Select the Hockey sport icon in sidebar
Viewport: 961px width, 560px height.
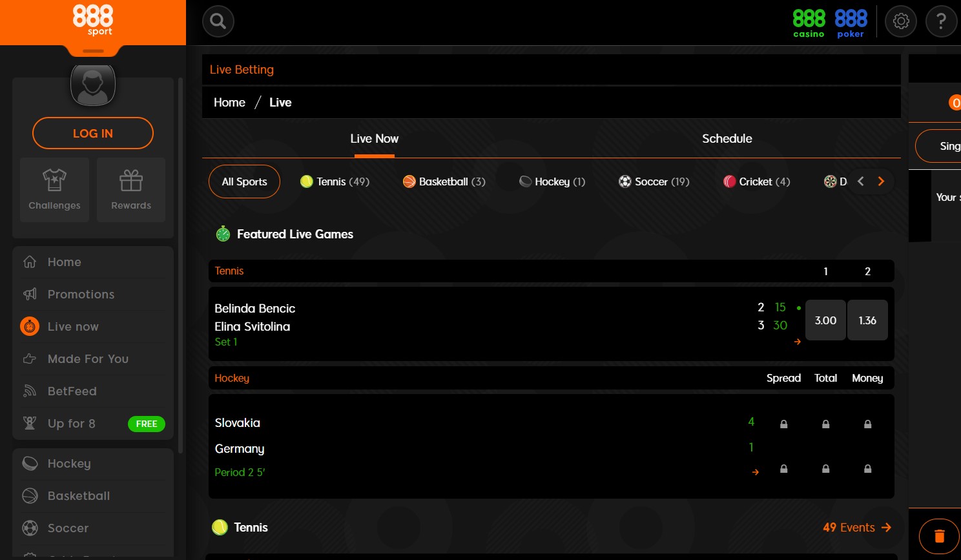click(30, 463)
